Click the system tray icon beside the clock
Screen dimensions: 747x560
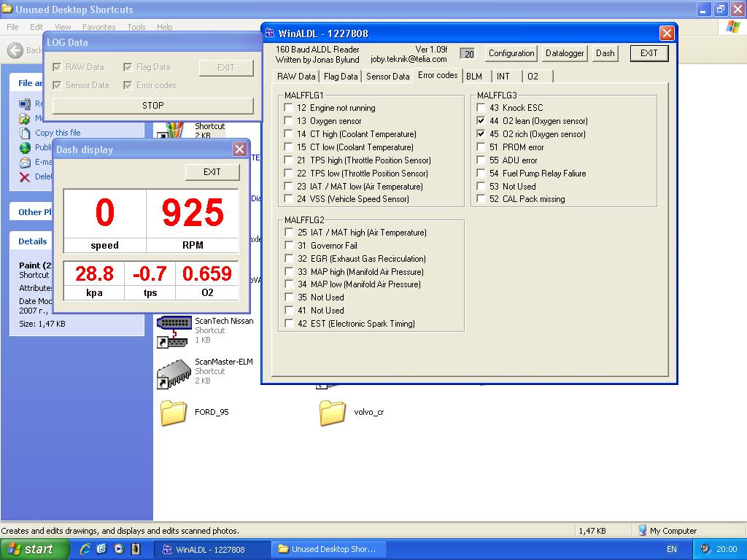pyautogui.click(x=705, y=549)
